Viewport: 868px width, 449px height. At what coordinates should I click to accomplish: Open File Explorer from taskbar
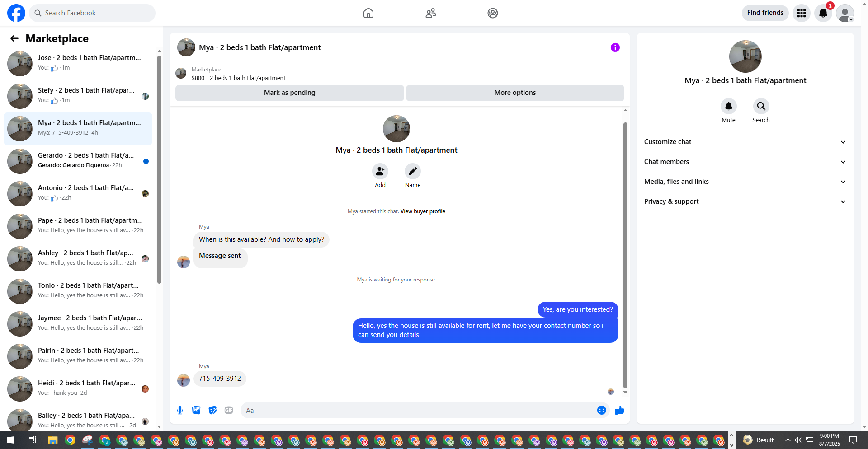pyautogui.click(x=53, y=440)
